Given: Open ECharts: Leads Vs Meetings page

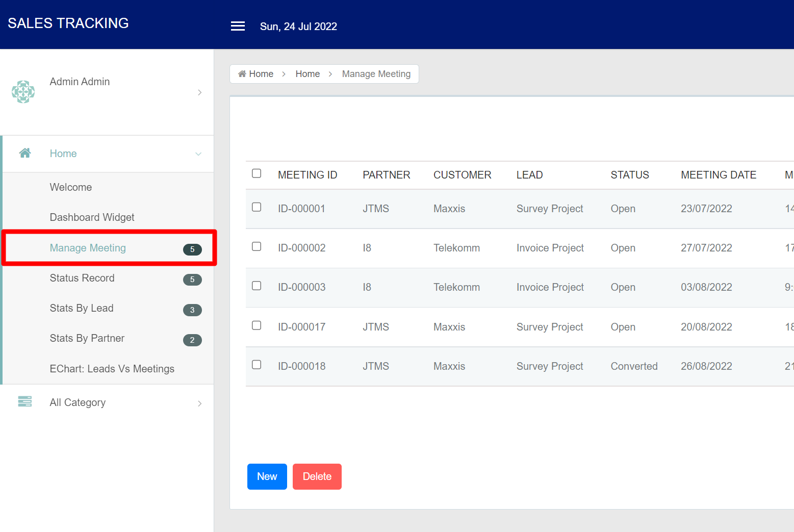Looking at the screenshot, I should coord(112,369).
